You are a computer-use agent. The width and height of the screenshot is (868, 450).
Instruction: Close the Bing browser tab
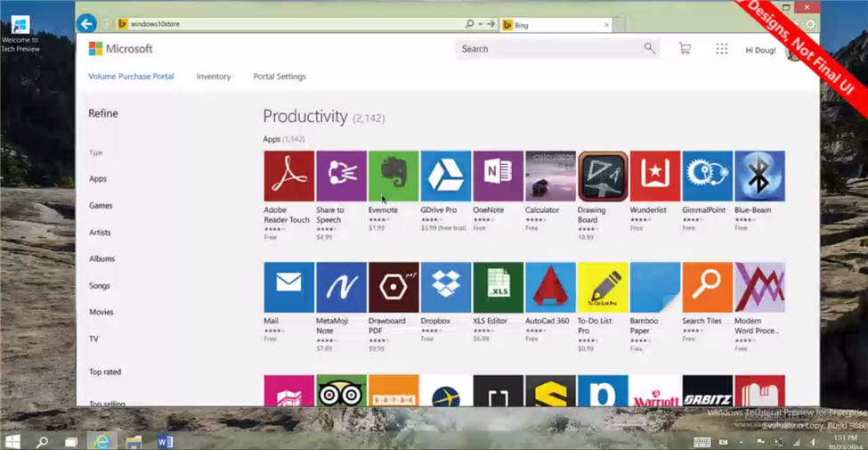coord(607,25)
